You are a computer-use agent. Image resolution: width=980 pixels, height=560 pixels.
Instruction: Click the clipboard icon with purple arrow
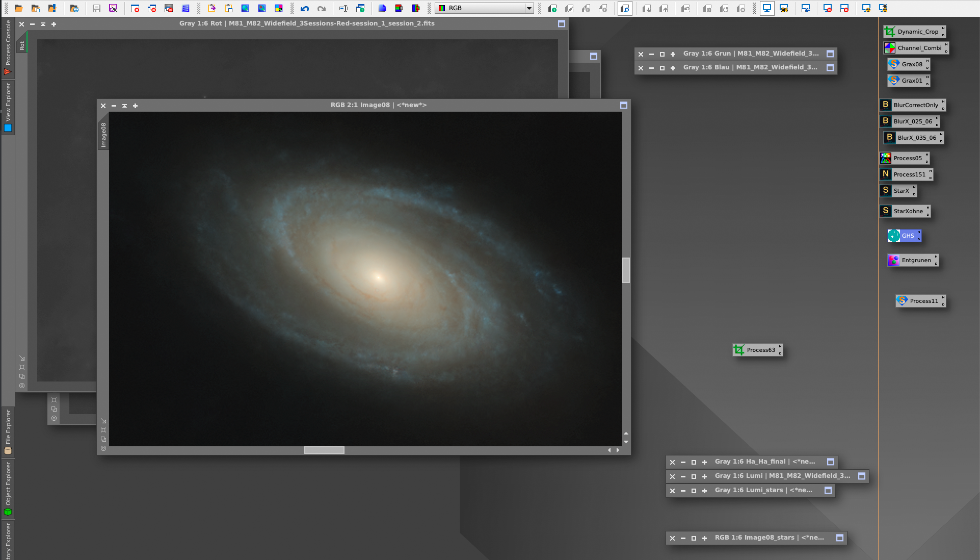pyautogui.click(x=212, y=8)
